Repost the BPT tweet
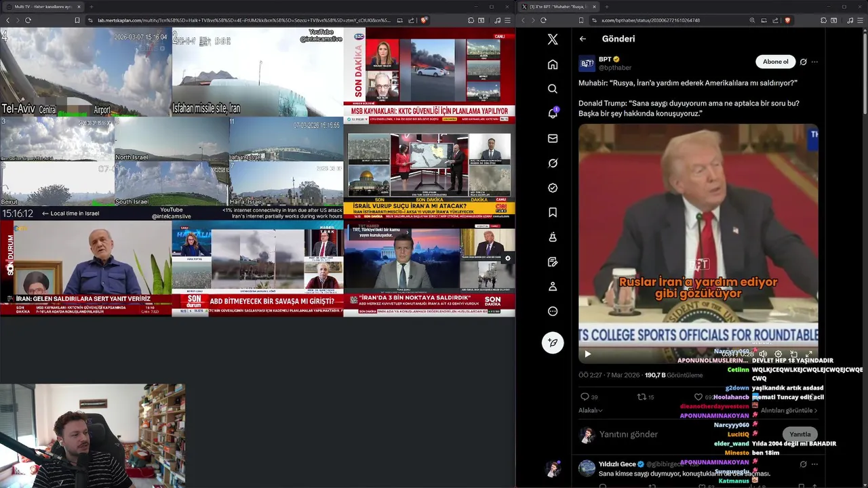 (642, 396)
